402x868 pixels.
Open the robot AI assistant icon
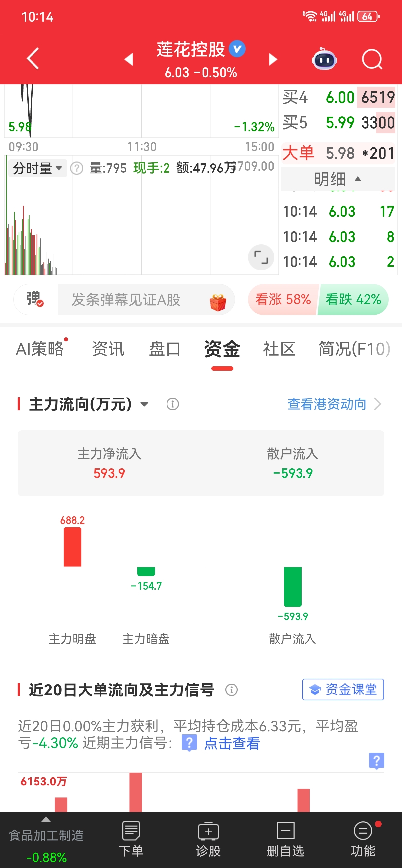click(324, 59)
